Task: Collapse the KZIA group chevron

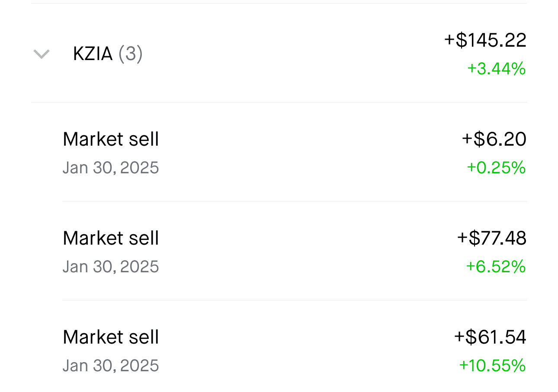Action: click(42, 54)
